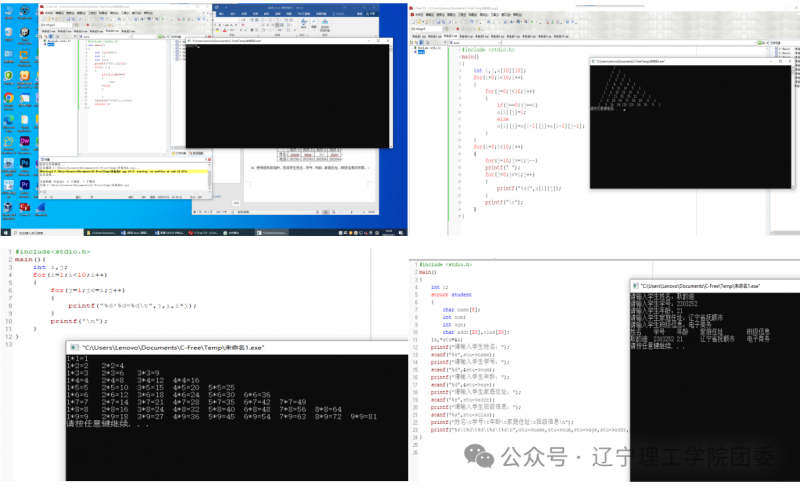The width and height of the screenshot is (800, 489).
Task: Open the notification center on the taskbar
Action: [x=401, y=233]
